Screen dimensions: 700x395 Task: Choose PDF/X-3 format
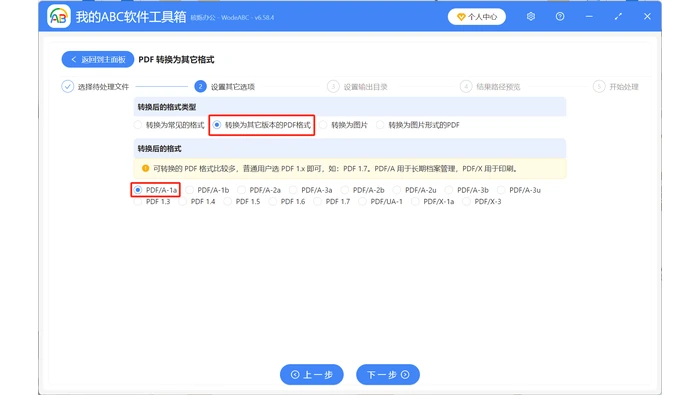click(482, 202)
